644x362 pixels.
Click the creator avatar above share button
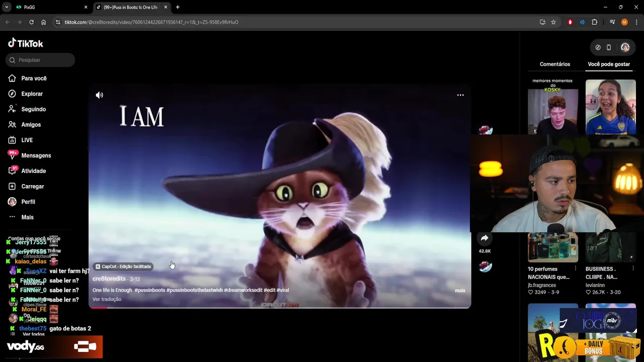[485, 131]
